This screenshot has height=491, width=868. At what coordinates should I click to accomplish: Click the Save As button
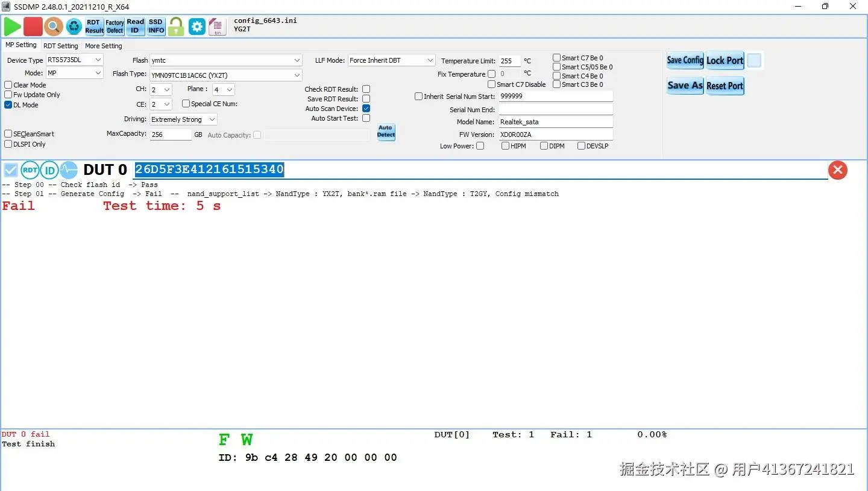685,86
